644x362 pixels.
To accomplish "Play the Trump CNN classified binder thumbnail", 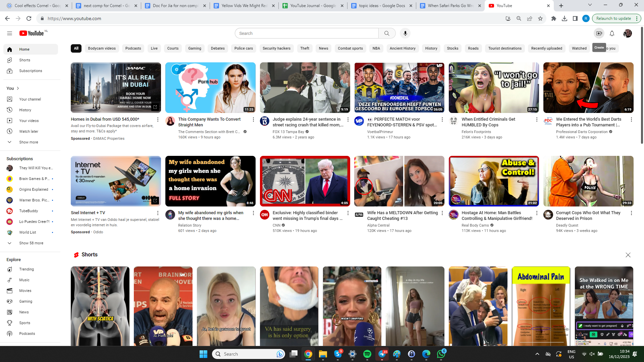I will point(305,181).
